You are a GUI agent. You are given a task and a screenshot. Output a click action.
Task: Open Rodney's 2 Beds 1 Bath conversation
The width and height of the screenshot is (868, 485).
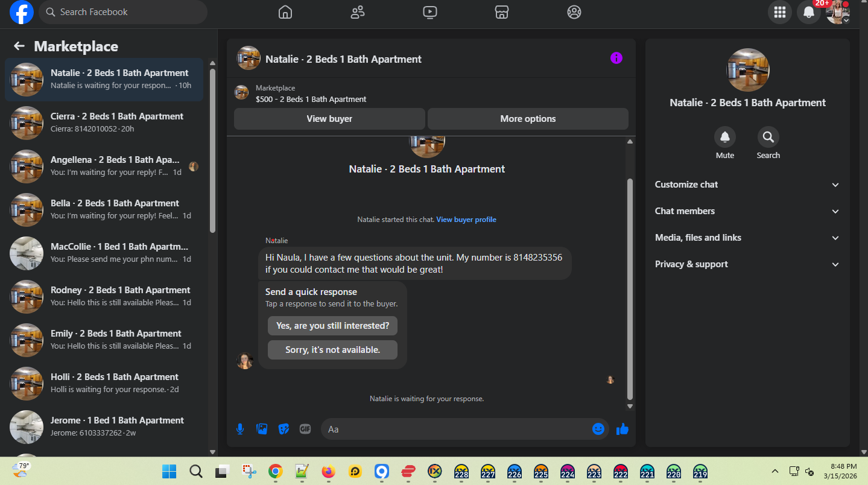click(x=104, y=297)
